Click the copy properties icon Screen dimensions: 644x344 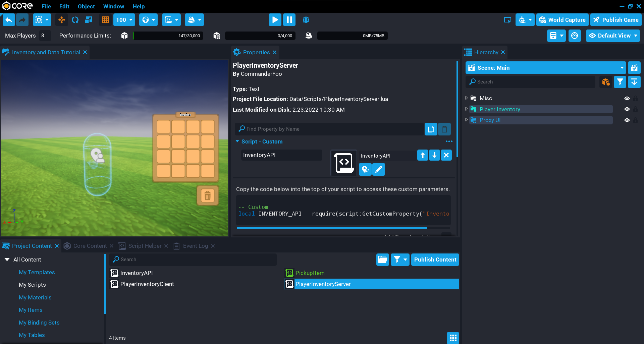(431, 129)
